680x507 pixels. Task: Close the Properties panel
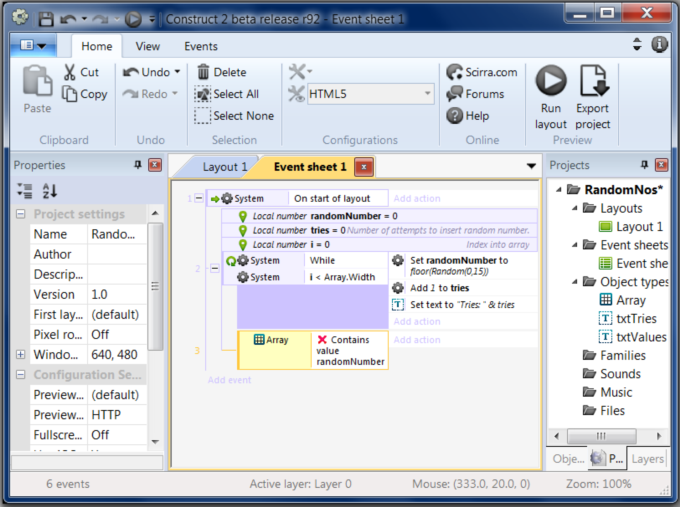click(155, 165)
